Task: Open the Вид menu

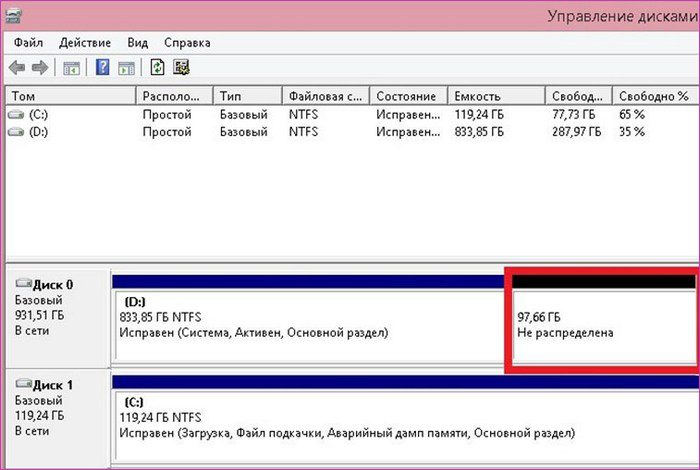Action: (138, 43)
